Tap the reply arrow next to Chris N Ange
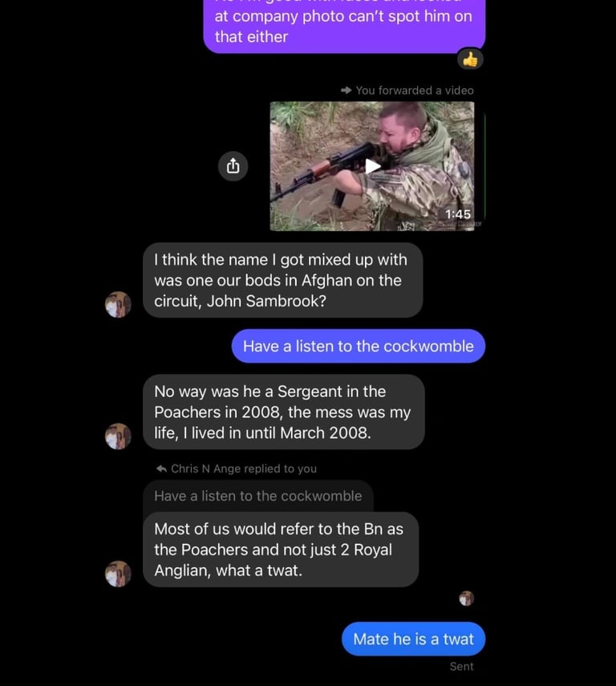Screen dimensions: 616x686 [161, 469]
